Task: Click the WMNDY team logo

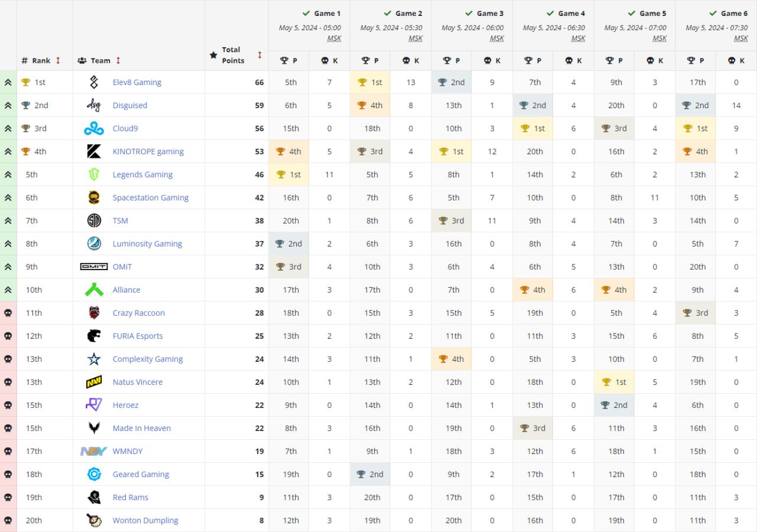Action: (x=93, y=451)
